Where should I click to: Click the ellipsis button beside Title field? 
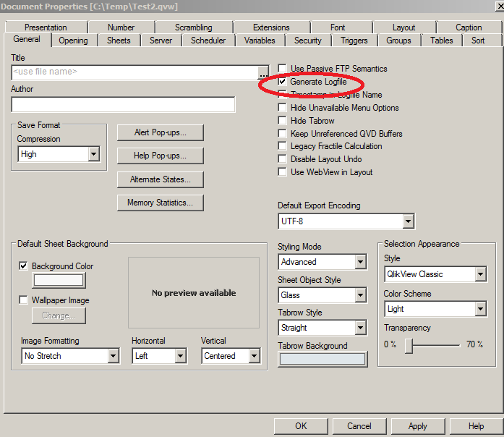(264, 72)
